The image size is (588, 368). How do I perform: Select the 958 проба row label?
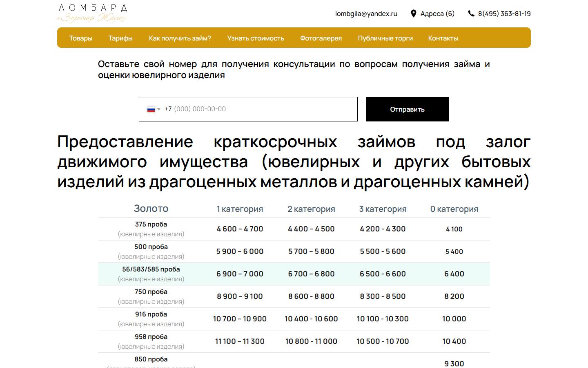tap(151, 337)
